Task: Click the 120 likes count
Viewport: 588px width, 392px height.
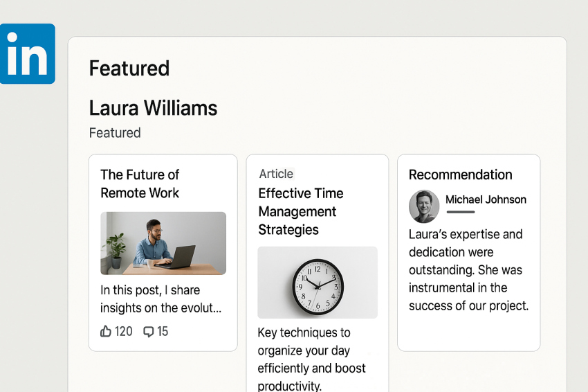Action: [123, 332]
